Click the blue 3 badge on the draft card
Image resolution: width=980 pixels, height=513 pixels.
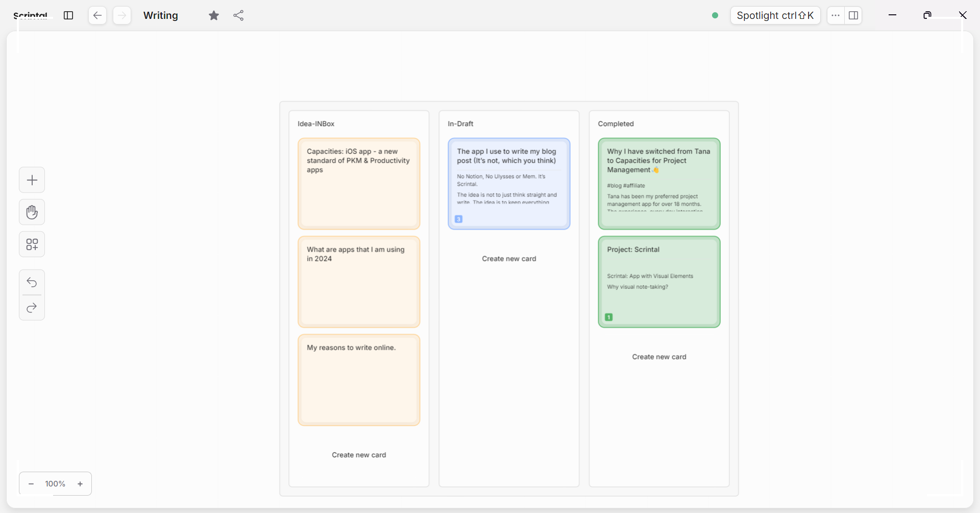pyautogui.click(x=458, y=219)
